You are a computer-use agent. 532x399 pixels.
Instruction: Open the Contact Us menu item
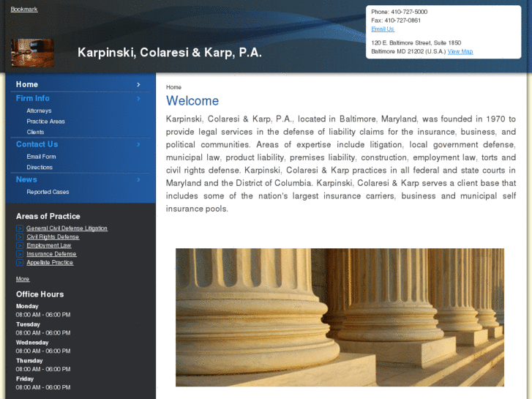coord(37,144)
